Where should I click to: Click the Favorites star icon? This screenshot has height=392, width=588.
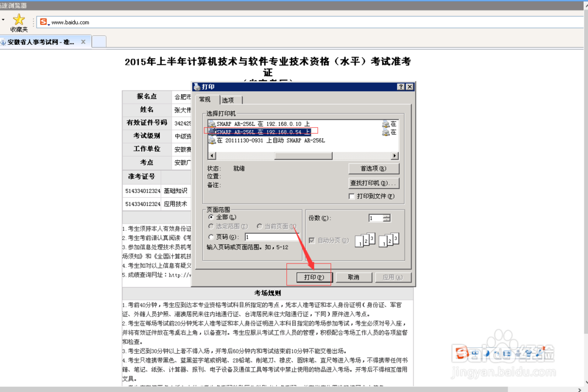16,19
